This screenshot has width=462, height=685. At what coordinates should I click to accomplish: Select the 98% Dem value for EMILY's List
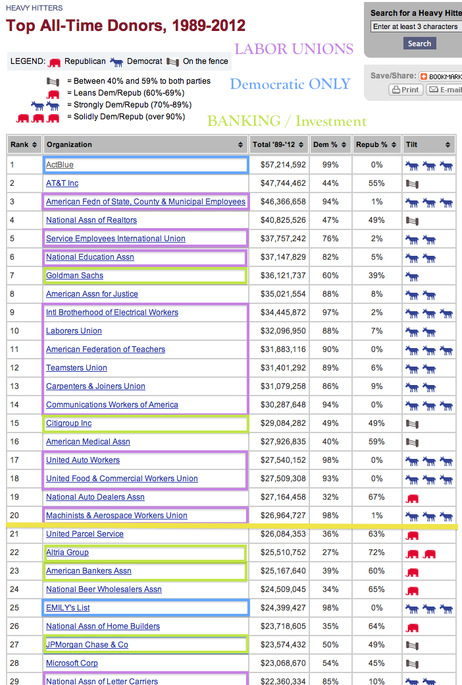[330, 608]
